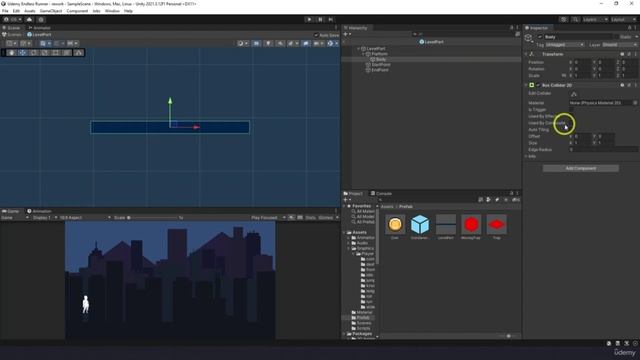This screenshot has height=360, width=640.
Task: Open the GameObject menu
Action: point(51,11)
